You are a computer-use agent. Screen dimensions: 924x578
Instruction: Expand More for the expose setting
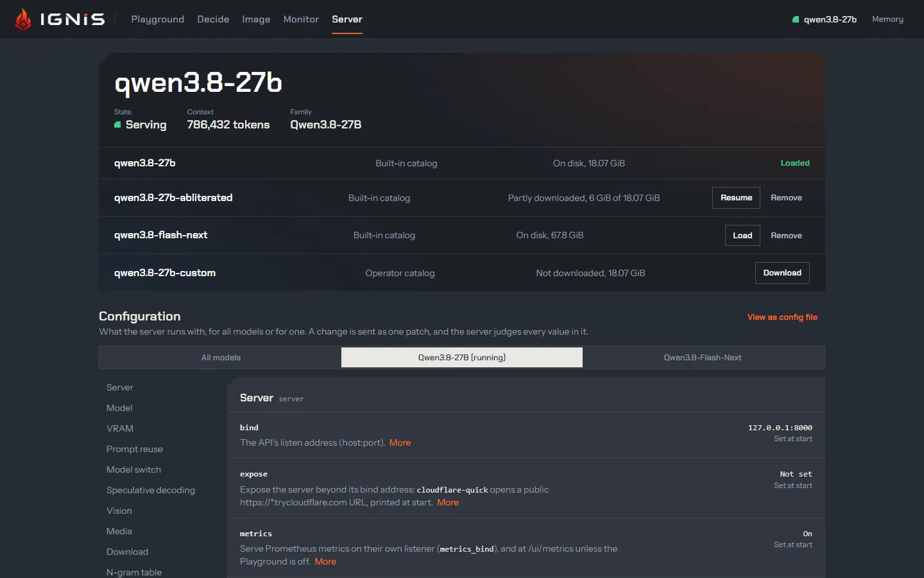(x=448, y=502)
